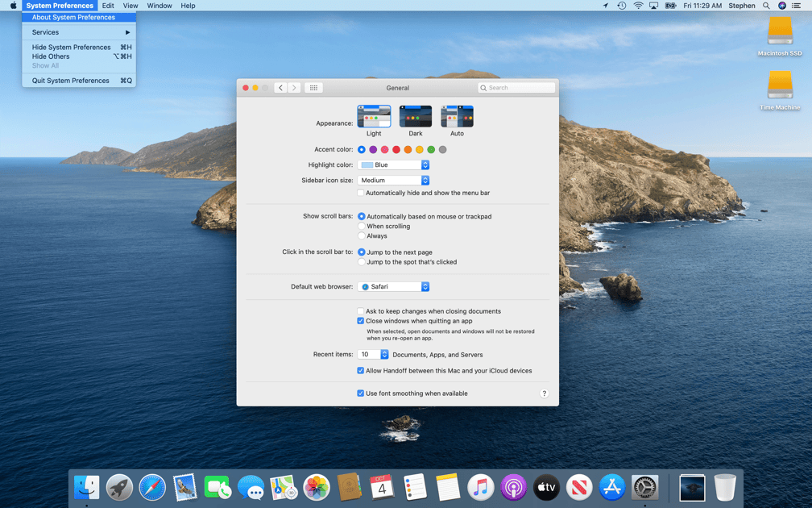Viewport: 812px width, 508px height.
Task: Select show scroll bars Always
Action: coord(362,235)
